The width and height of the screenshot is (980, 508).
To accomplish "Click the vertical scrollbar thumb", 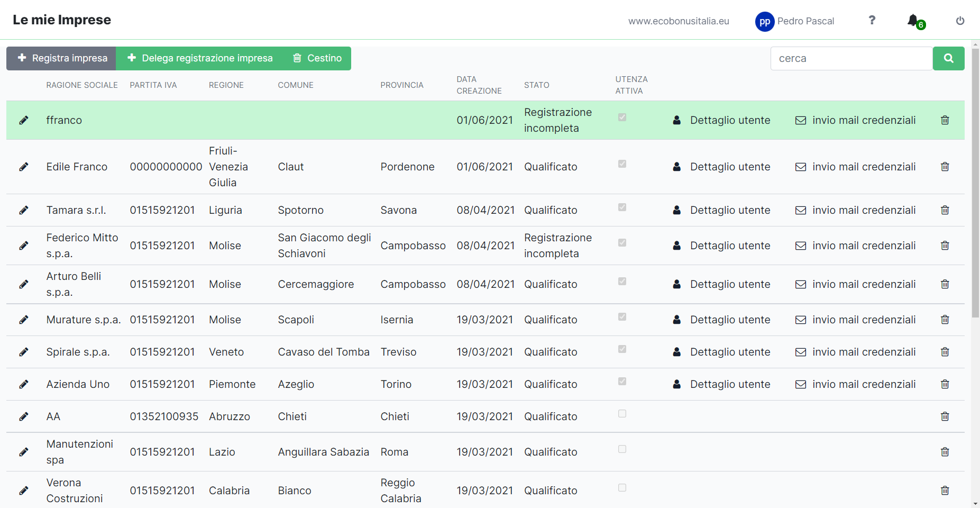I will point(976,183).
